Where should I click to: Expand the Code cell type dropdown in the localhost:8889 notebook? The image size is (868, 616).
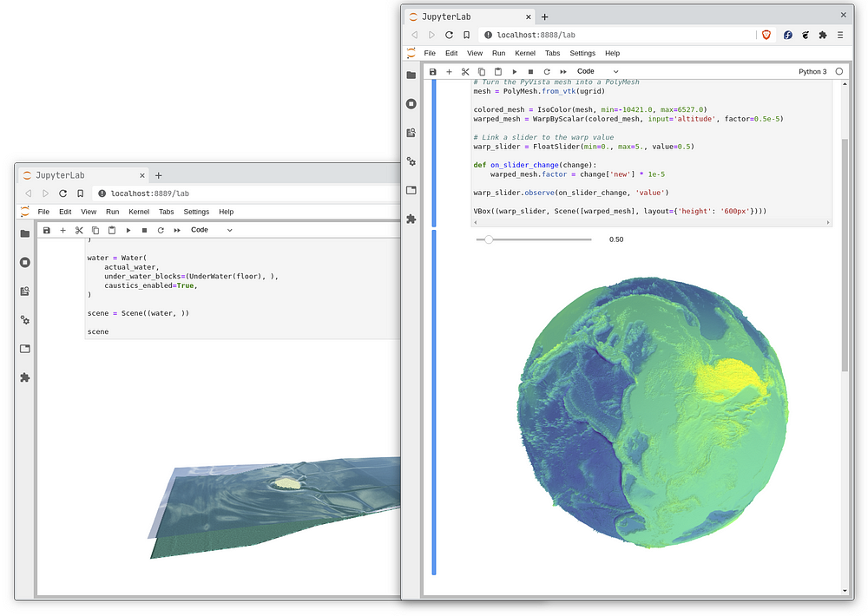tap(211, 231)
